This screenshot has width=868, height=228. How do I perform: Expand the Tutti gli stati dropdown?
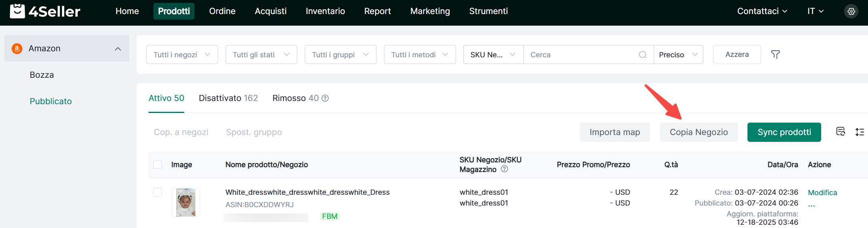coord(261,54)
